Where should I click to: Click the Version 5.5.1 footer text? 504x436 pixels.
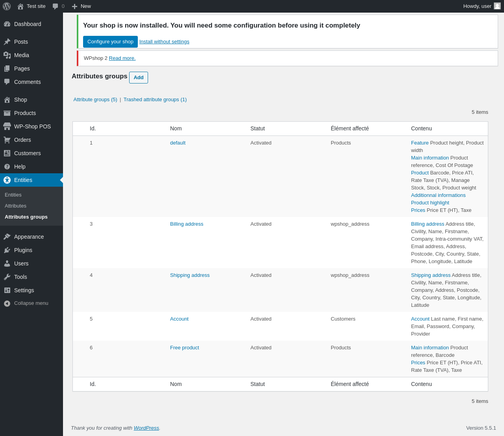coord(481,428)
